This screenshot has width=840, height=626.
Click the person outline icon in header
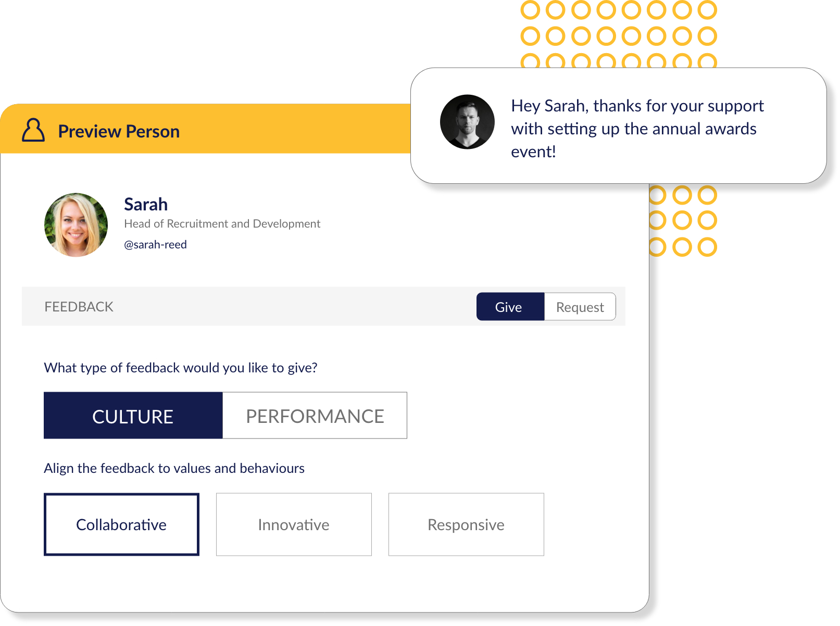[33, 130]
